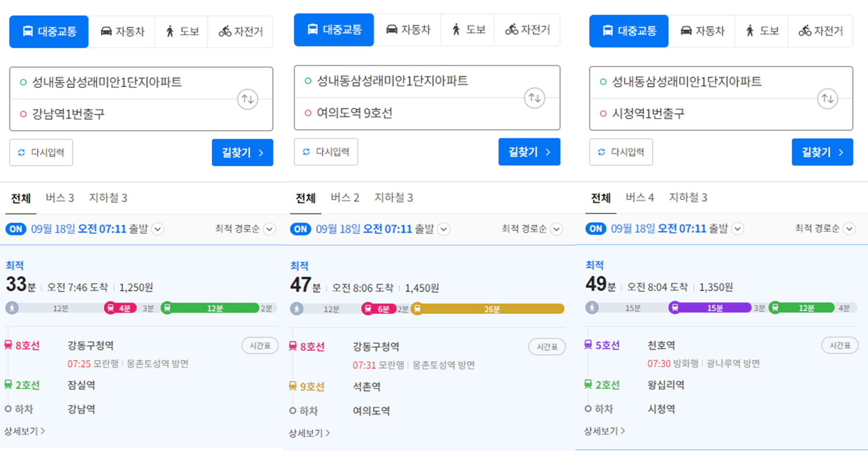Click 8호선 subway icon in 33분 route
The width and height of the screenshot is (868, 451).
pyautogui.click(x=8, y=345)
